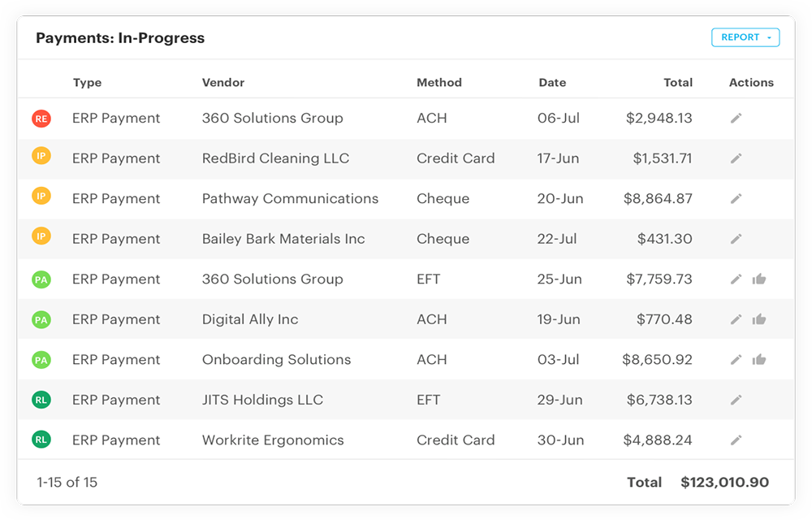Sort by the Vendor column header
The image size is (812, 520).
(223, 83)
